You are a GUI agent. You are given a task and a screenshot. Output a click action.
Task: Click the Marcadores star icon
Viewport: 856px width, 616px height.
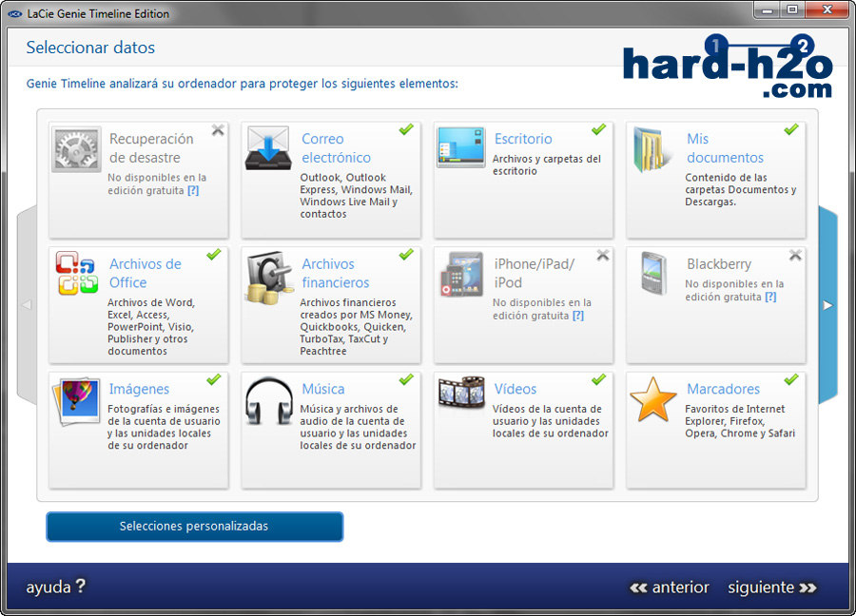point(652,399)
